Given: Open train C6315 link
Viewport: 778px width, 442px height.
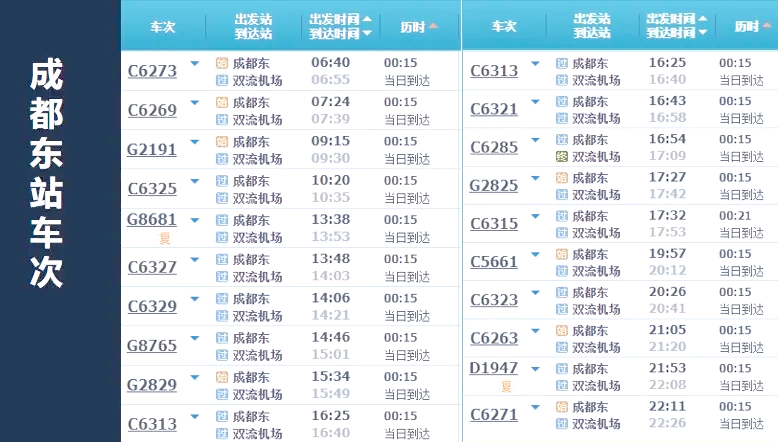Looking at the screenshot, I should (x=494, y=224).
